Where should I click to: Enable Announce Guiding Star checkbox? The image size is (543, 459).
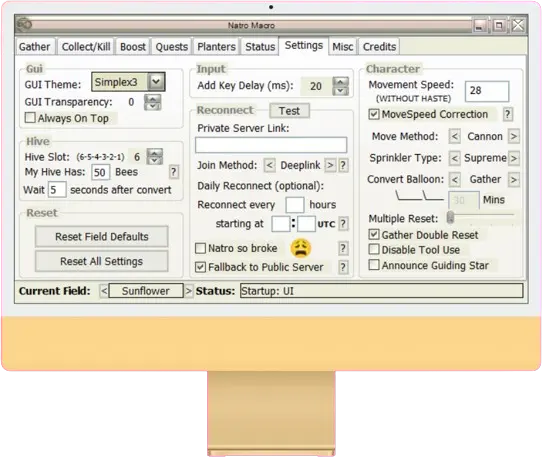pyautogui.click(x=374, y=265)
